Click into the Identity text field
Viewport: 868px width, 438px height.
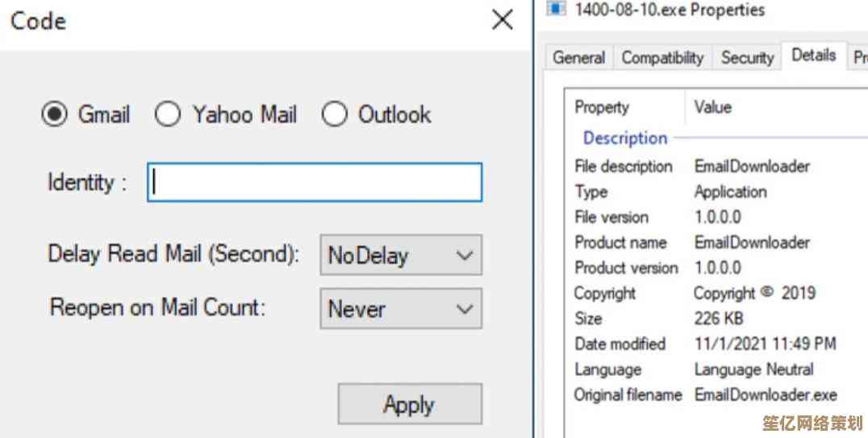315,182
